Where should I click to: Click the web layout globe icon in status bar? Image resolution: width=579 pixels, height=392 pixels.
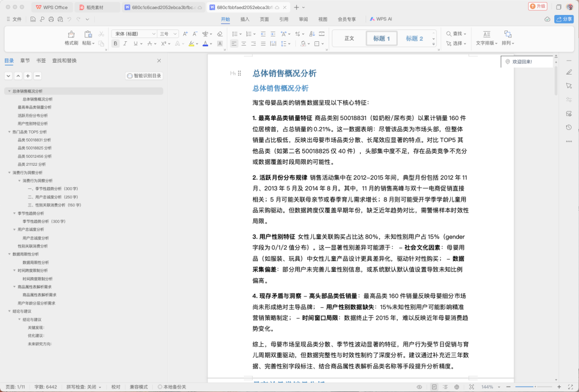(457, 387)
